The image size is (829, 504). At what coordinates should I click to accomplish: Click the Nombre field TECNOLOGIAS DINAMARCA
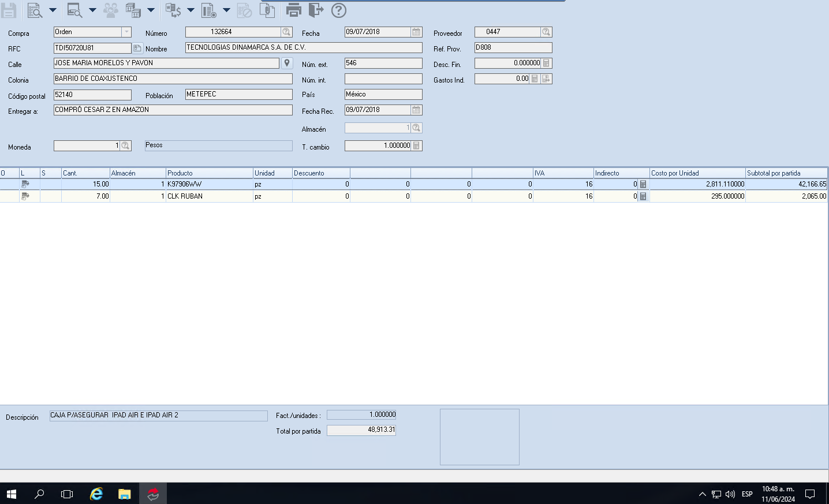click(x=304, y=47)
